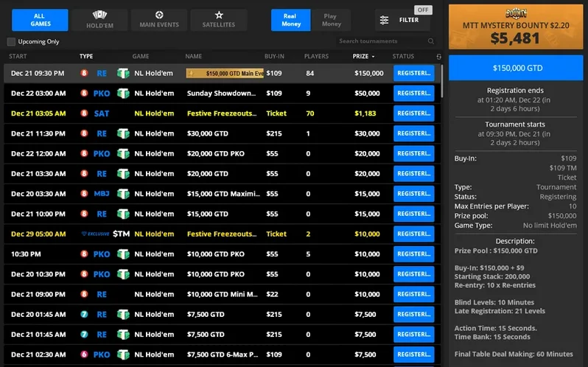Sort list by Buy-In header
Image resolution: width=588 pixels, height=367 pixels.
(274, 56)
